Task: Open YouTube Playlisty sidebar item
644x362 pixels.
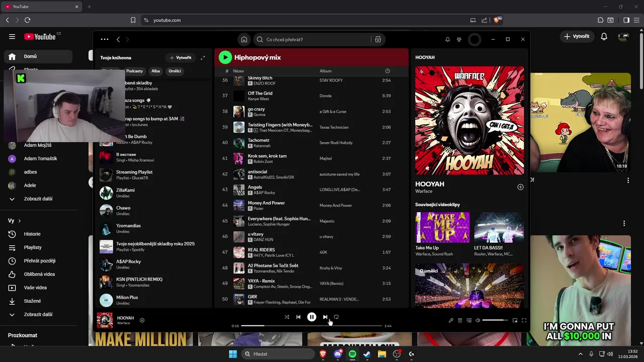Action: (38, 247)
